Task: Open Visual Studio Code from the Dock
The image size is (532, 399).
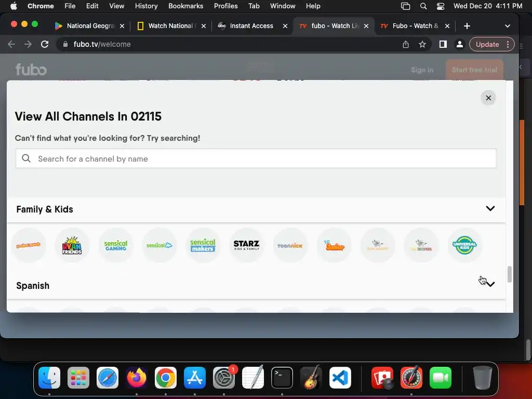Action: pyautogui.click(x=340, y=378)
